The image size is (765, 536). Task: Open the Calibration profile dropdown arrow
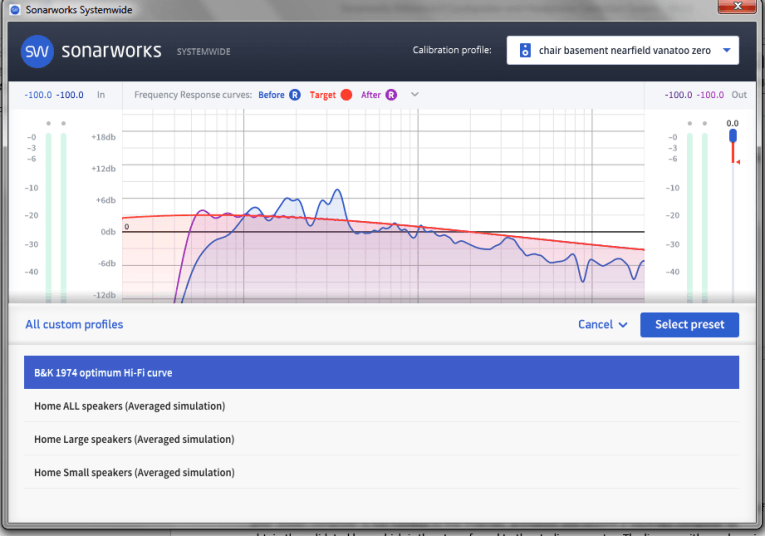click(726, 50)
